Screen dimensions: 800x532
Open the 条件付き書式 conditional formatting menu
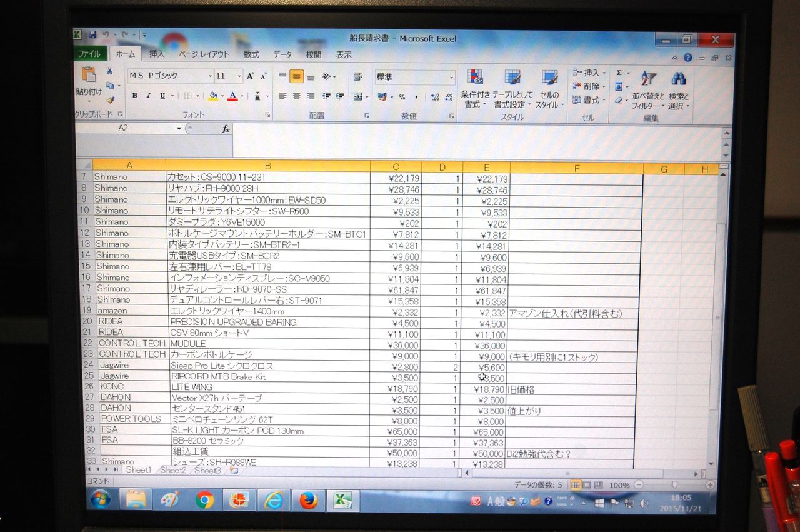[x=476, y=89]
